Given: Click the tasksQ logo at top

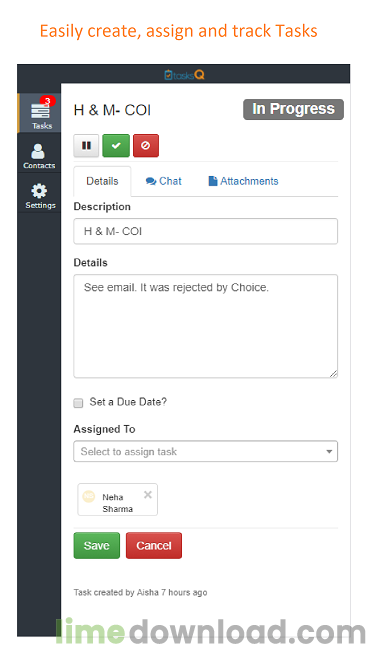Looking at the screenshot, I should (184, 75).
